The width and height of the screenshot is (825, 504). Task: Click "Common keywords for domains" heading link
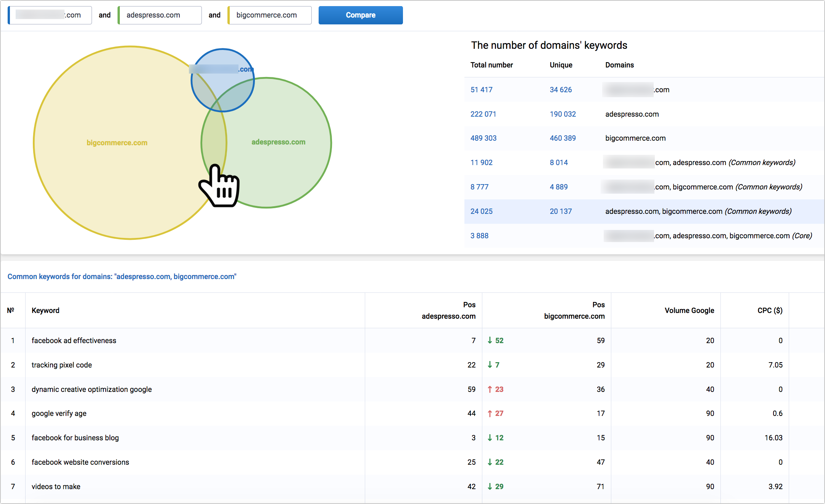pos(122,276)
